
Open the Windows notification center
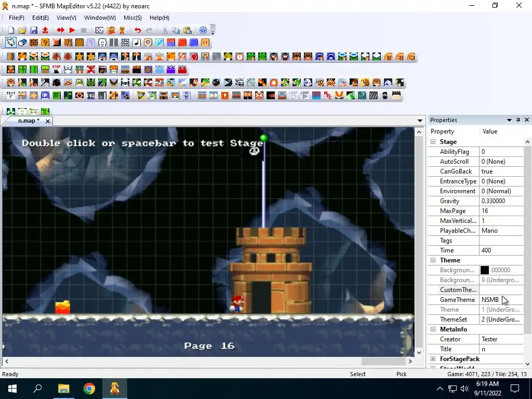click(515, 389)
